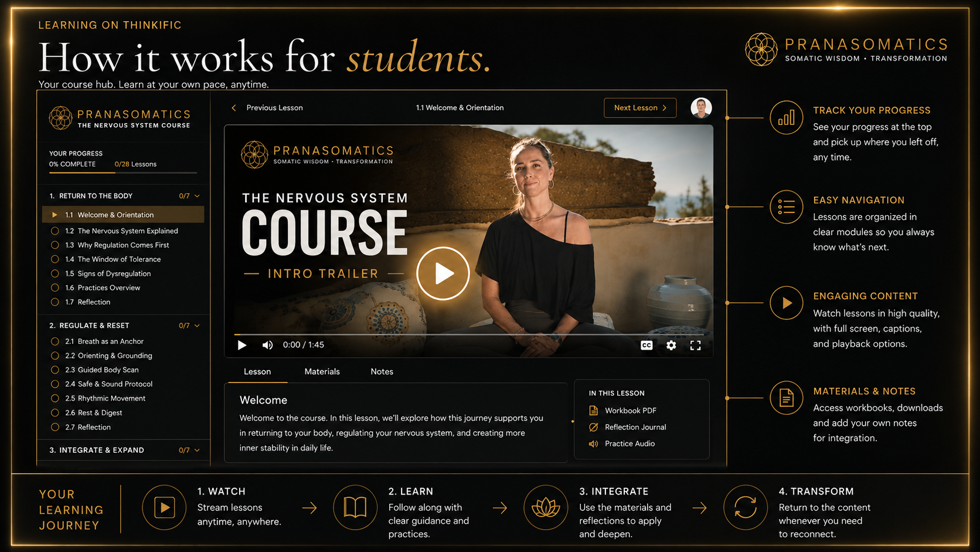The height and width of the screenshot is (552, 980).
Task: Play the intro trailer with the large circular button
Action: click(443, 273)
